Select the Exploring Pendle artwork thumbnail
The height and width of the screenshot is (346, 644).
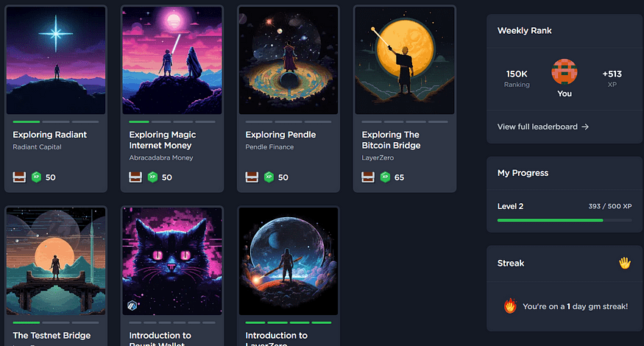(x=289, y=60)
